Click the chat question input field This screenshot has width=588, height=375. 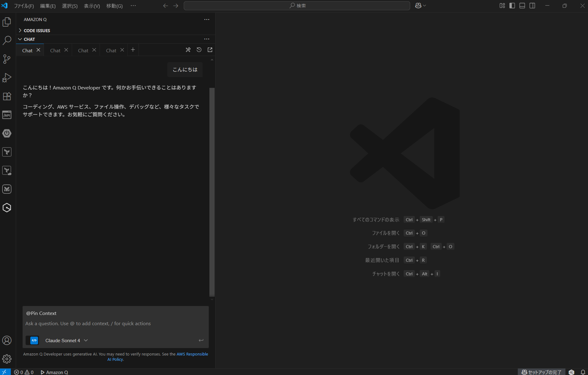pos(115,324)
